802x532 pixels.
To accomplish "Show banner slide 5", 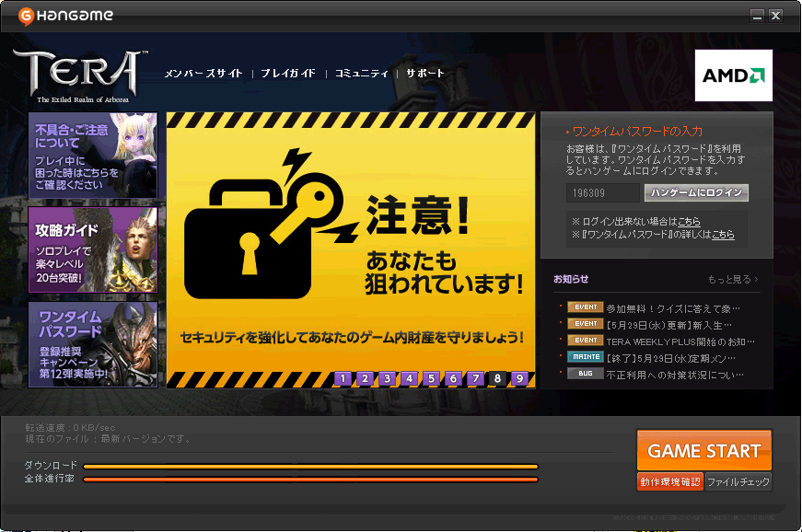I will coord(431,378).
